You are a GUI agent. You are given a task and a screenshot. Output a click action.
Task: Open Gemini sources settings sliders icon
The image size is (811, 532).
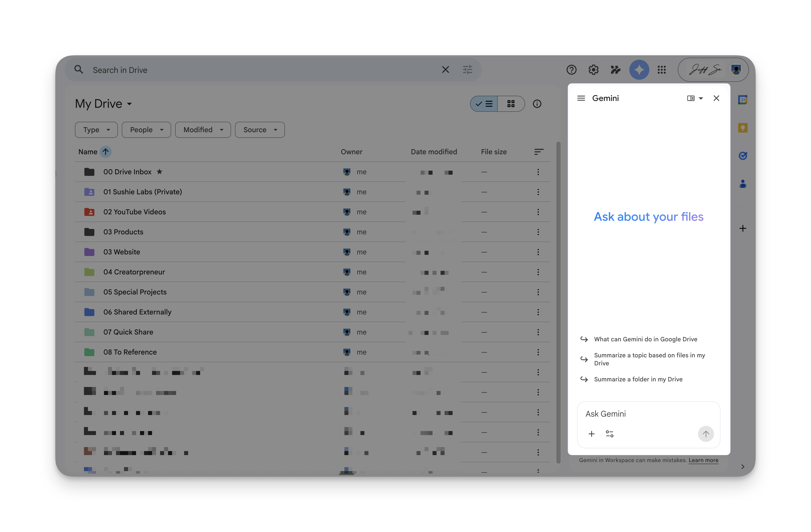click(x=610, y=434)
